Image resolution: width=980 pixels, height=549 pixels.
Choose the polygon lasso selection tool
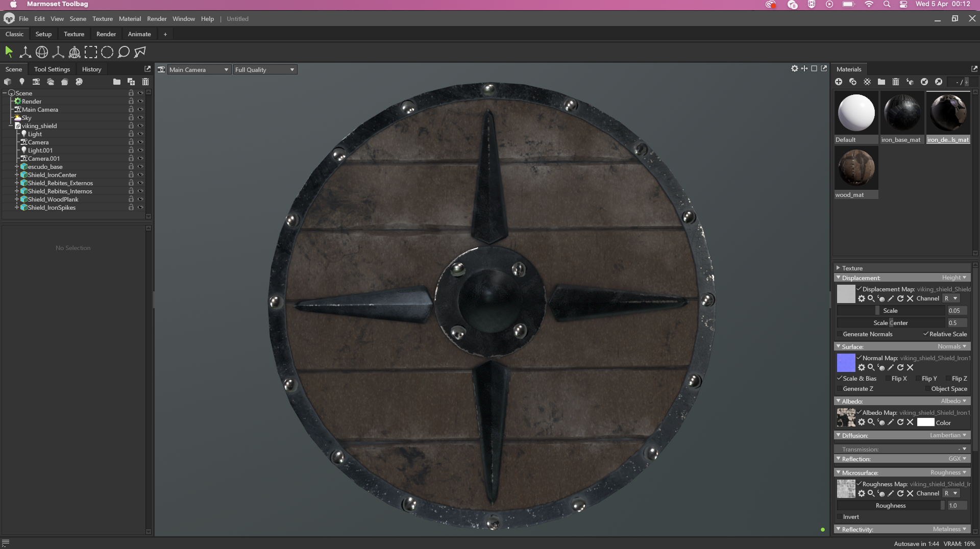coord(140,52)
